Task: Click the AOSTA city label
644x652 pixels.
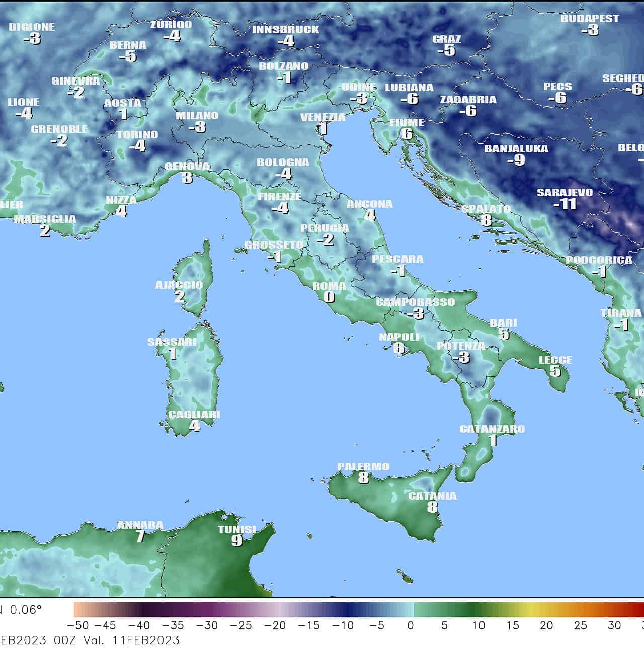Action: pyautogui.click(x=123, y=103)
